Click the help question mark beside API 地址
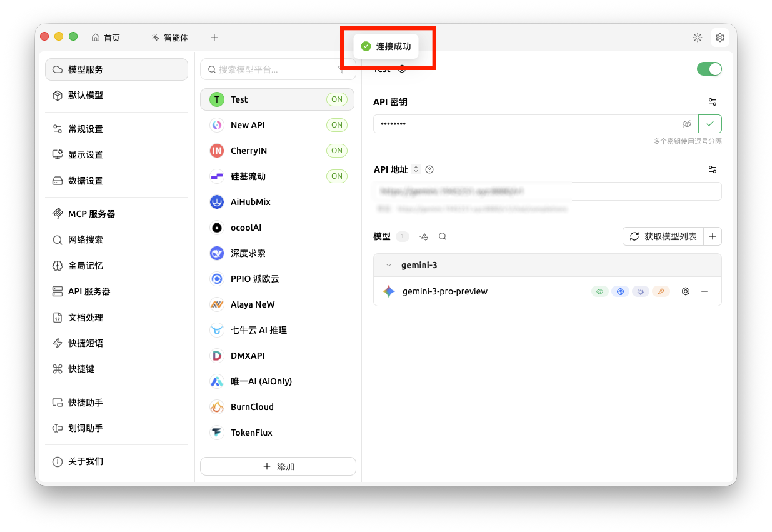Viewport: 772px width, 532px height. tap(429, 169)
